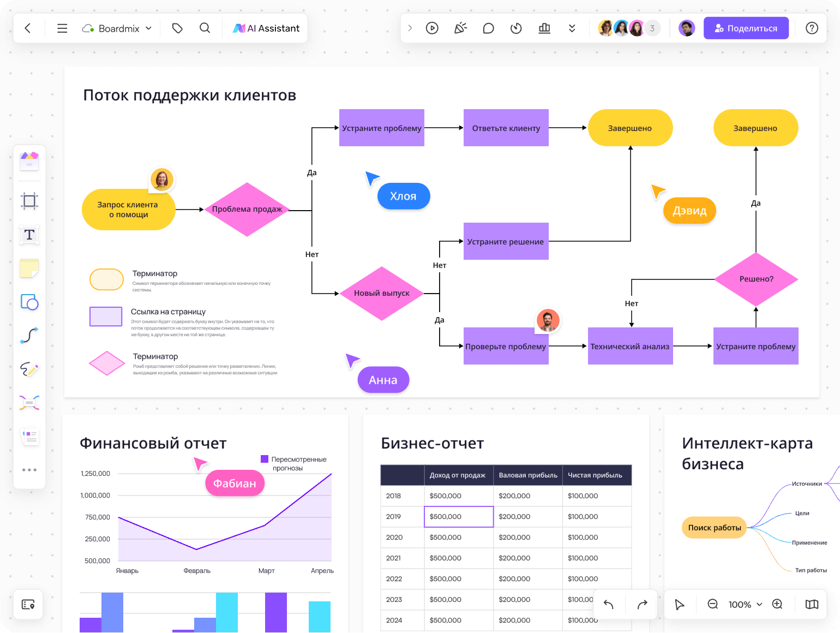
Task: Start the timer tool
Action: click(516, 28)
